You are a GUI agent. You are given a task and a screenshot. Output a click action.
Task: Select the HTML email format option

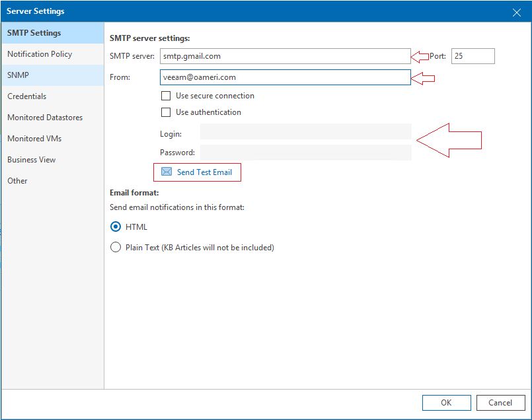[116, 227]
